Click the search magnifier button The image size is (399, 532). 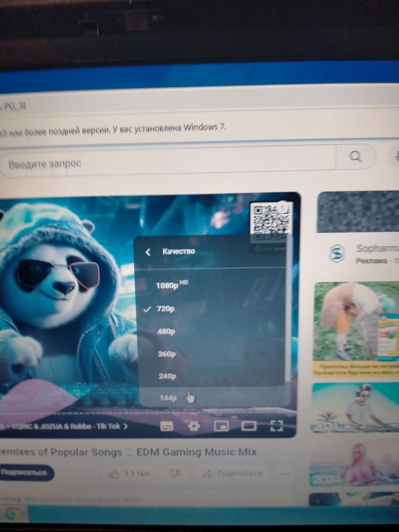[355, 156]
